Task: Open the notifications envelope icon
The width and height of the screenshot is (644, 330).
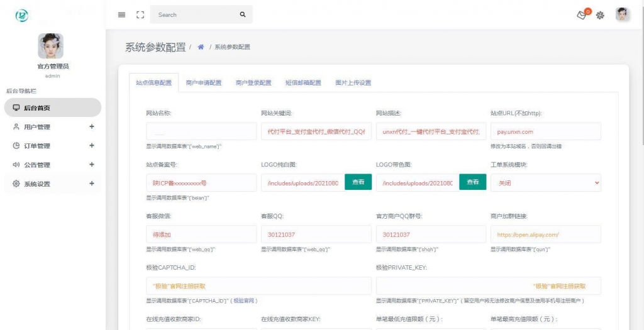Action: pos(582,15)
